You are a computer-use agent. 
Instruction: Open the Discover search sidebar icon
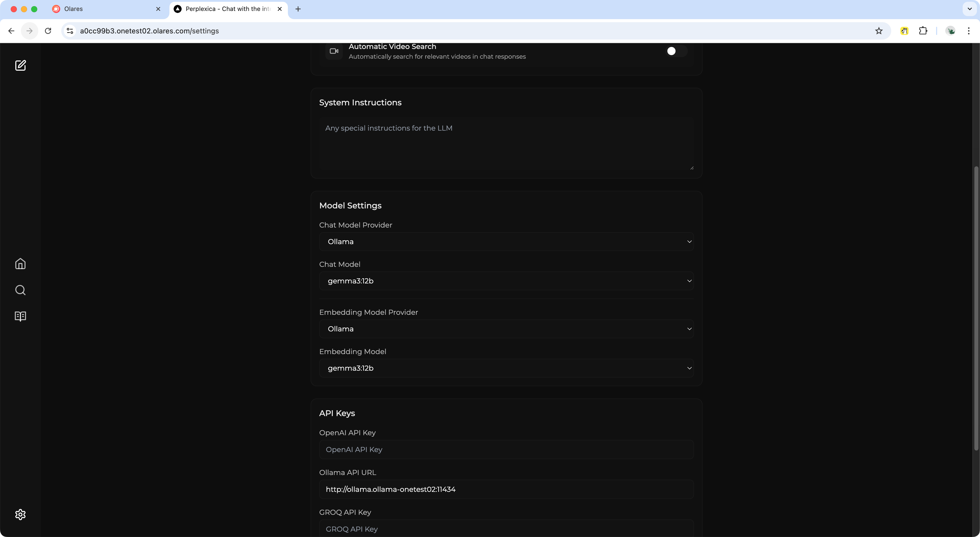tap(20, 290)
